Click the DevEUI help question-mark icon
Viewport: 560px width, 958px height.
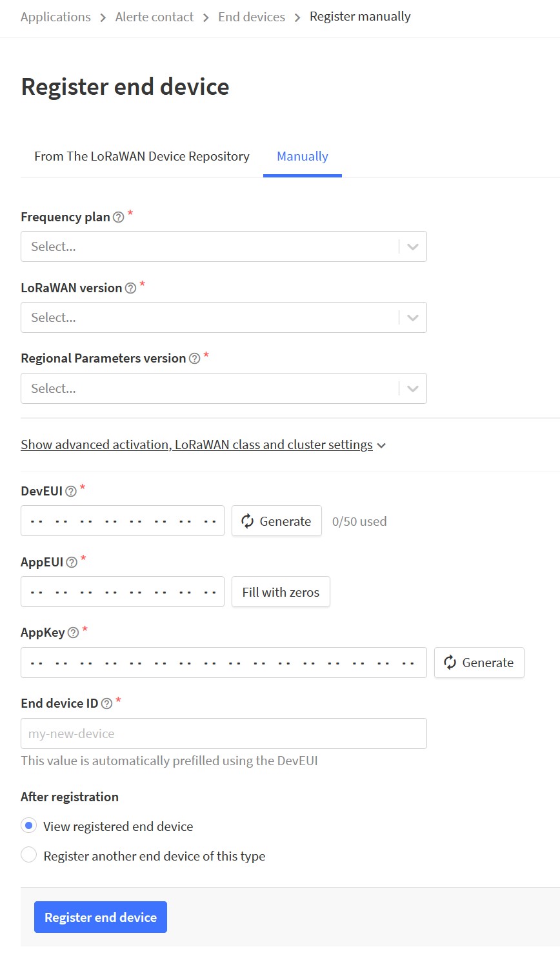(x=71, y=492)
